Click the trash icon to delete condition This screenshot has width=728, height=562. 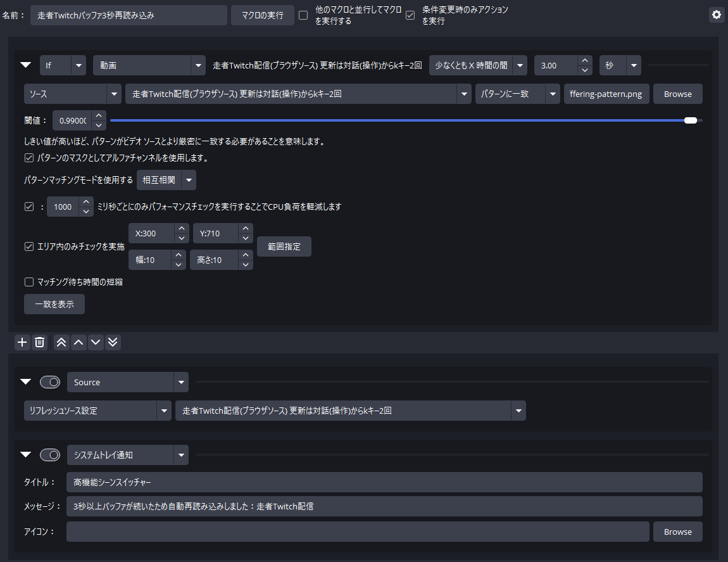pyautogui.click(x=39, y=342)
